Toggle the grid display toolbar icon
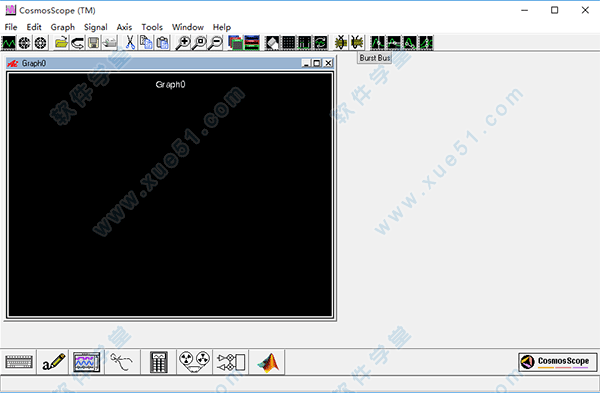600x393 pixels. pyautogui.click(x=289, y=42)
